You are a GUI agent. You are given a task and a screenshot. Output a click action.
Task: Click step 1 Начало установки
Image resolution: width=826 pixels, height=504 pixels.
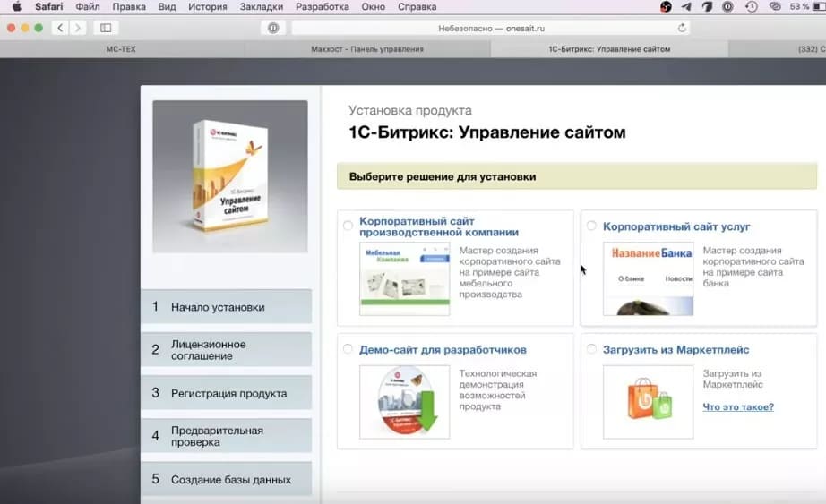pyautogui.click(x=227, y=306)
